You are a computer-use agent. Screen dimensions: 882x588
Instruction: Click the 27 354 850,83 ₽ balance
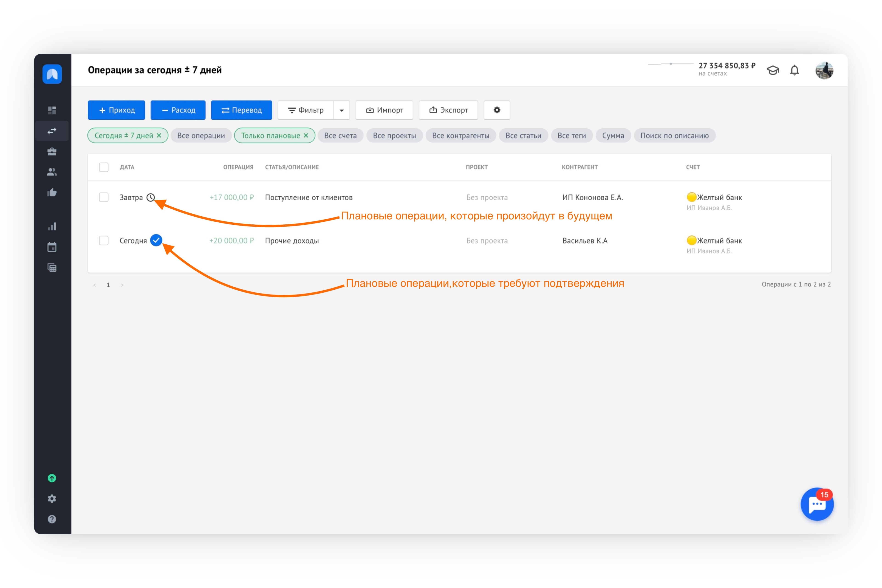(727, 66)
